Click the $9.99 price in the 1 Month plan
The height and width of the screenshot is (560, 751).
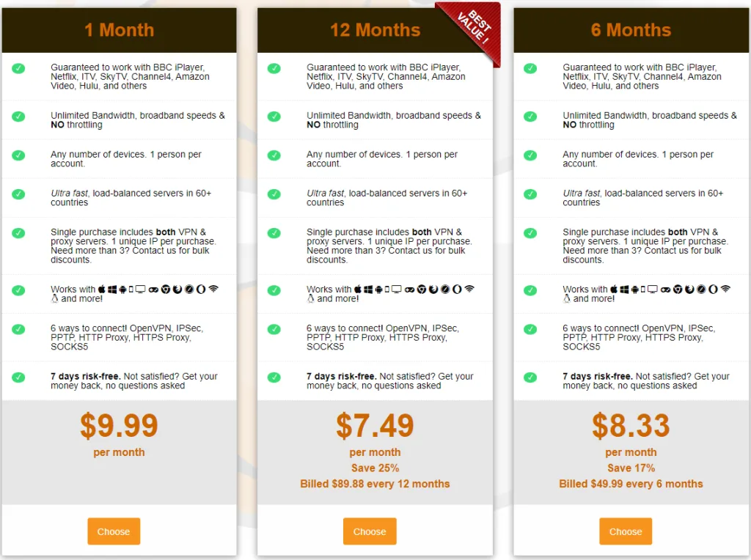(x=119, y=426)
